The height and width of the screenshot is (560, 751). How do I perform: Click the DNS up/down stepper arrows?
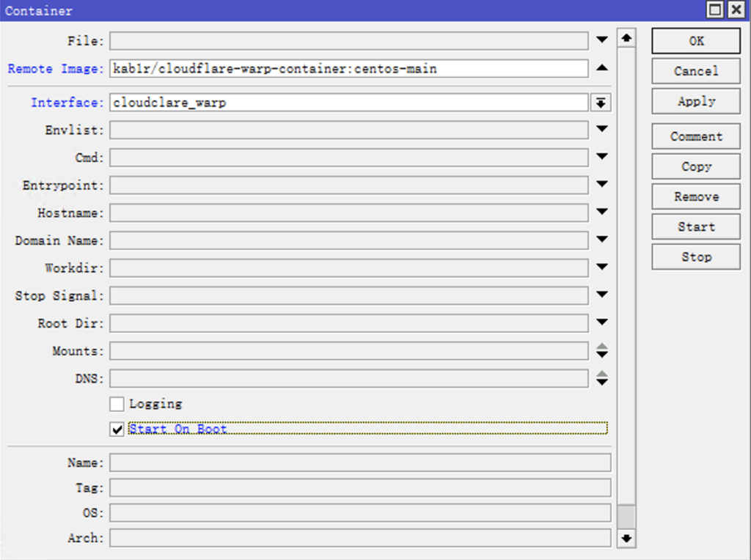click(601, 378)
